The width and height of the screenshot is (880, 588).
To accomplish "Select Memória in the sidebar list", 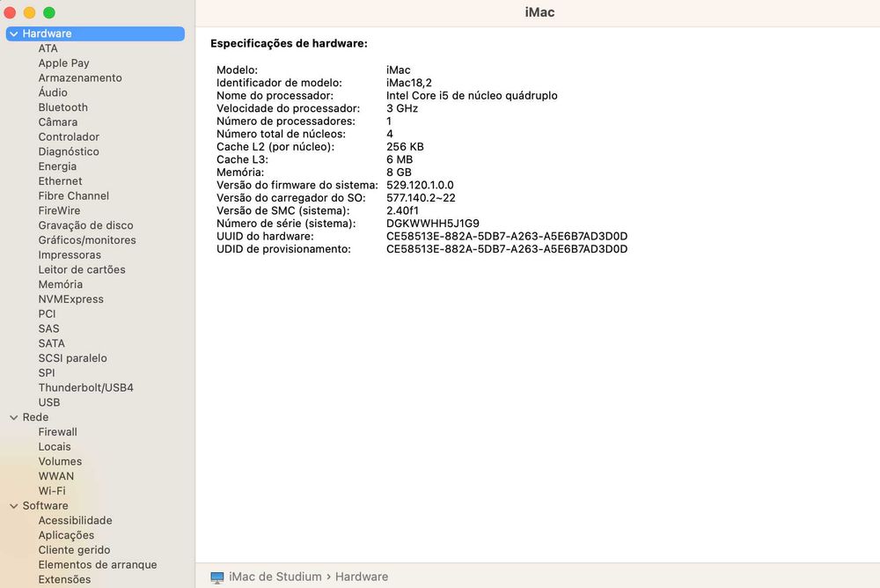I will (x=60, y=284).
